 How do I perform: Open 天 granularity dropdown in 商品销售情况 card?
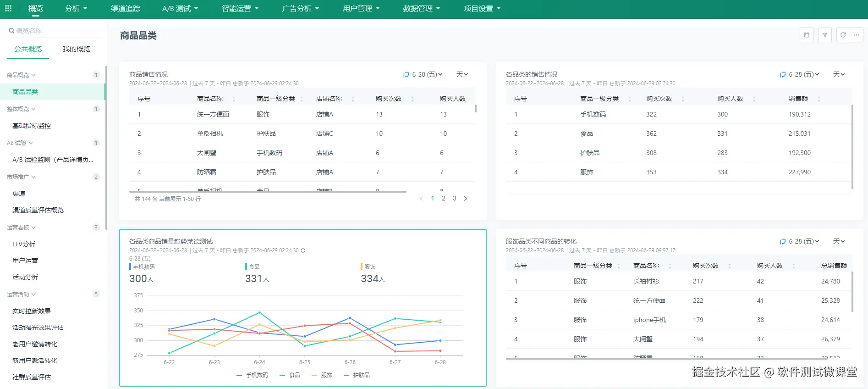pos(462,74)
